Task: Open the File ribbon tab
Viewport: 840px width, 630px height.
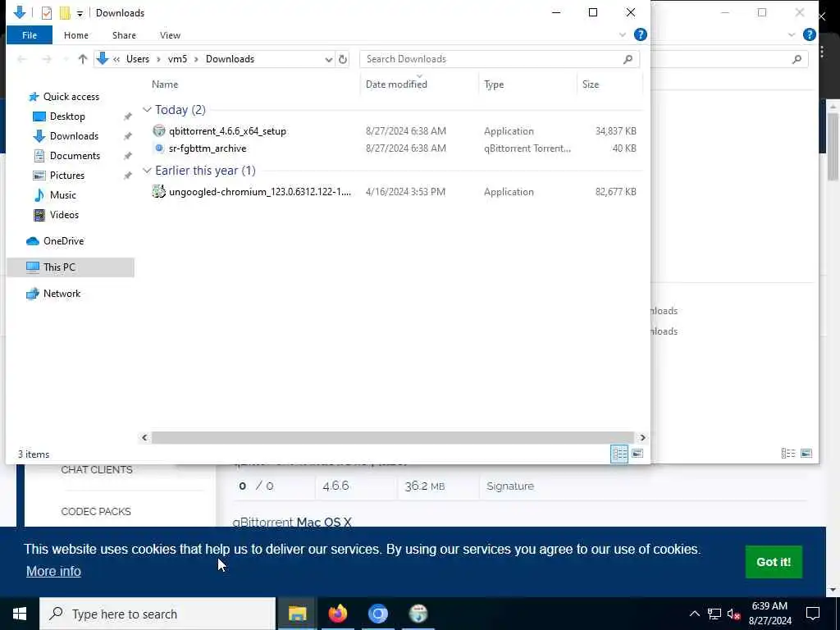Action: click(x=30, y=35)
